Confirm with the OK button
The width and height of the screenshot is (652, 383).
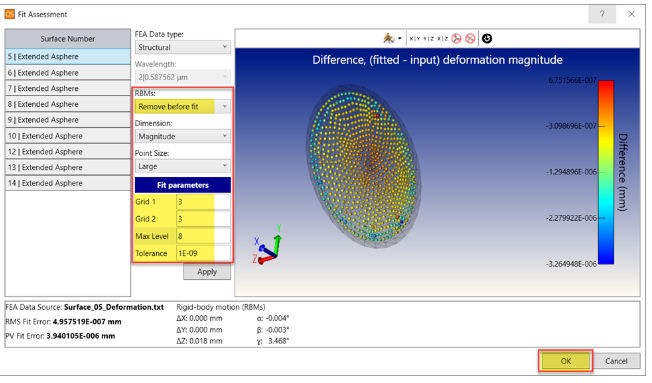(566, 361)
